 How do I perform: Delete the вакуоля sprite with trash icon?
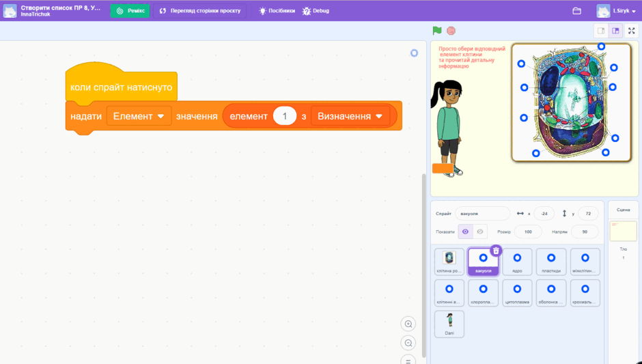(x=496, y=251)
